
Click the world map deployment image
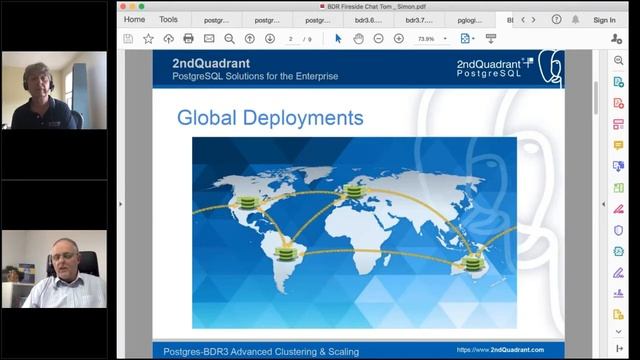354,233
